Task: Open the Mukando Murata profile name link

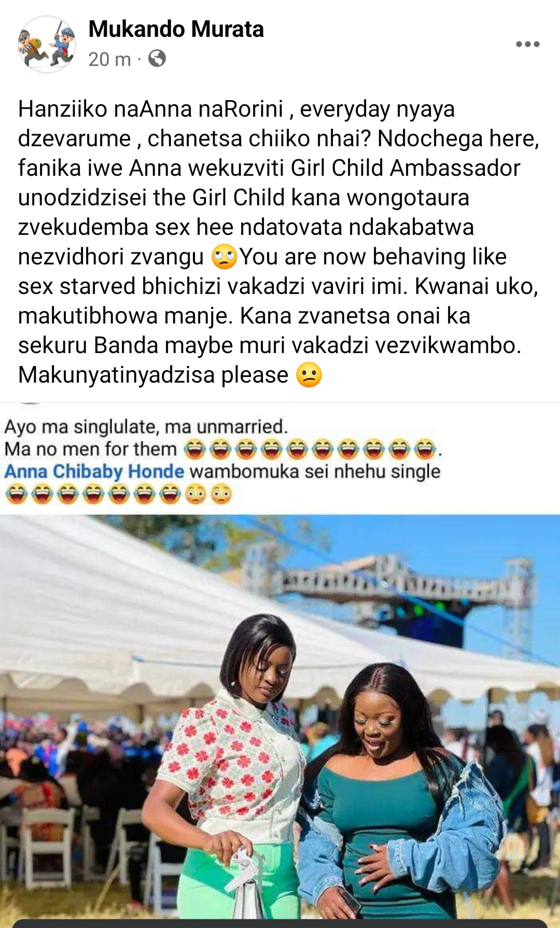Action: pyautogui.click(x=176, y=29)
